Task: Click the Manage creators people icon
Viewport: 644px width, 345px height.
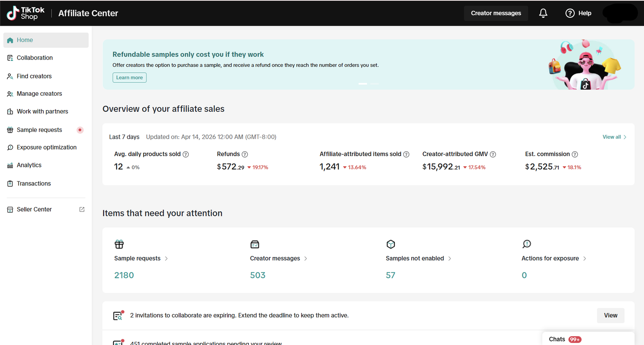Action: (10, 94)
